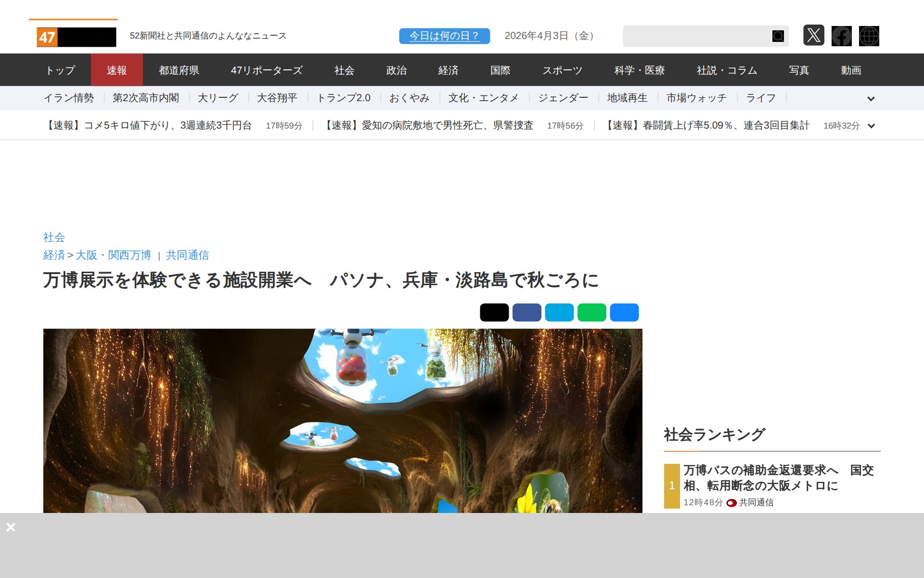The width and height of the screenshot is (924, 578).
Task: Open the 速報 navigation tab
Action: pos(116,70)
